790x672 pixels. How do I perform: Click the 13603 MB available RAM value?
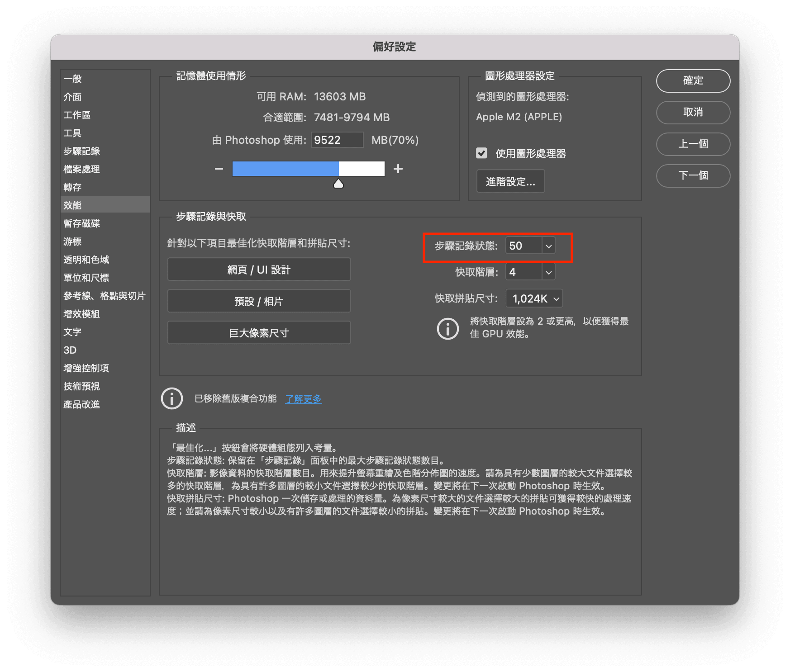(x=340, y=97)
